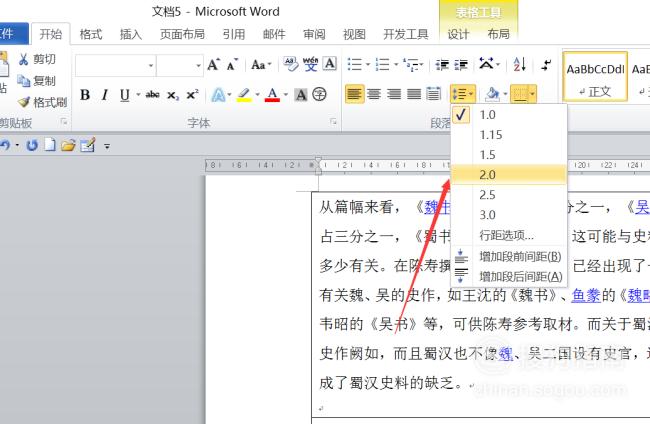Decrease paragraph indent
Image resolution: width=650 pixels, height=424 pixels.
pos(442,65)
